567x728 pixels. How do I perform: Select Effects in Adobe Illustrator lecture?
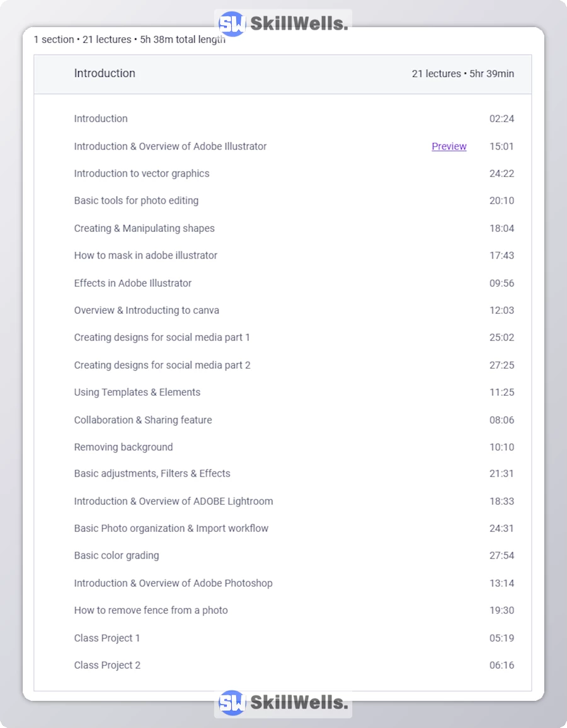(x=133, y=283)
